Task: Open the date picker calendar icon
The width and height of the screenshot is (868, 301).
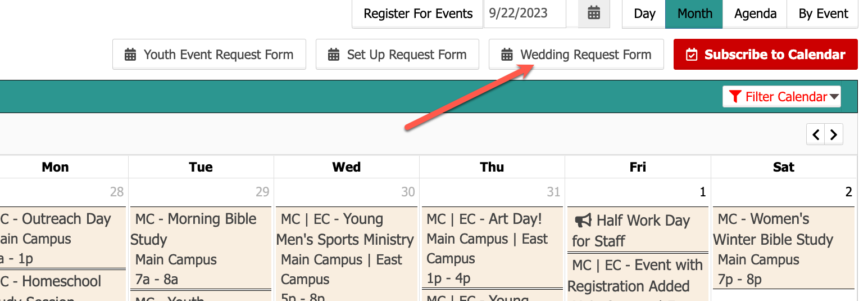Action: pyautogui.click(x=594, y=14)
